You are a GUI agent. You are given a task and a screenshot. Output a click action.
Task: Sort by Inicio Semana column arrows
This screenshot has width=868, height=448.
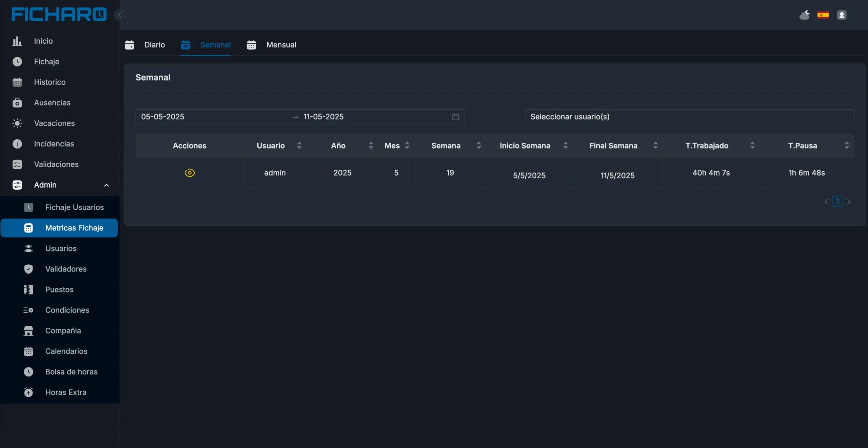[x=565, y=146]
